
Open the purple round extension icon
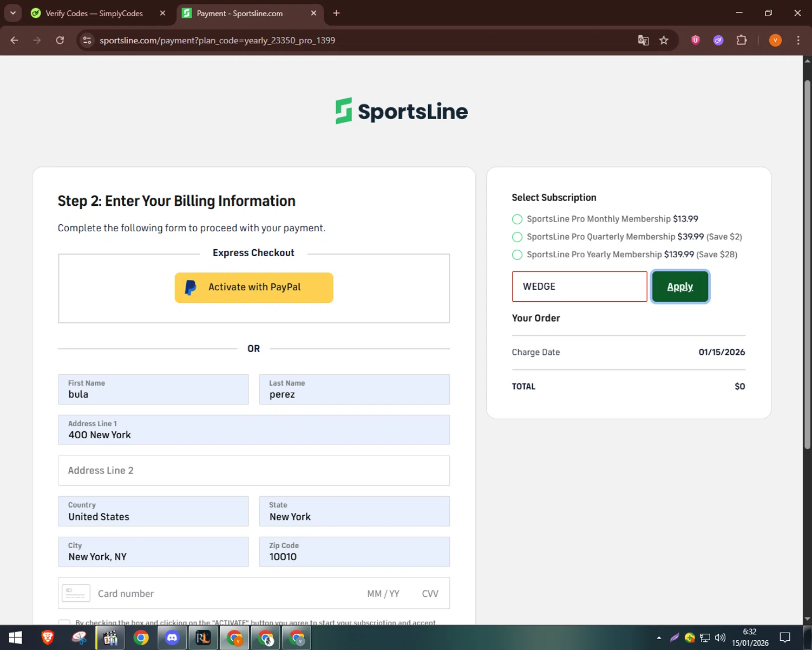718,40
